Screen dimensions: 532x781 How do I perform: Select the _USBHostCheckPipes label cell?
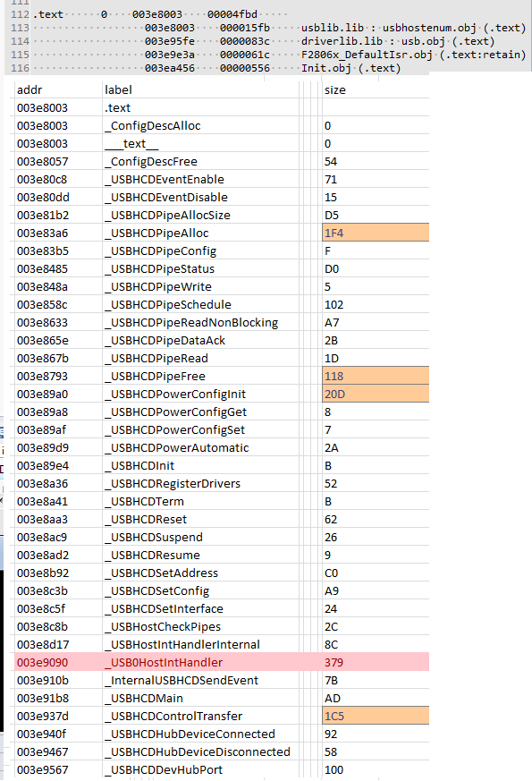(200, 626)
